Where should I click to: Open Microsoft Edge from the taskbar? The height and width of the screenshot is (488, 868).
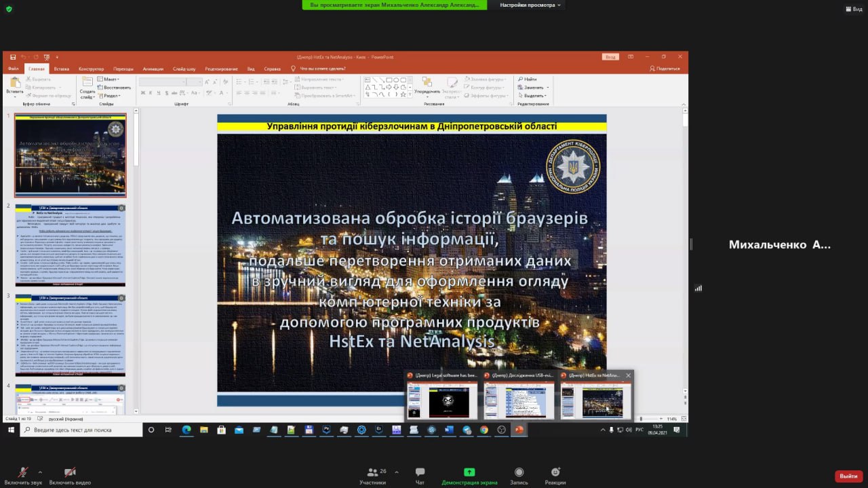point(186,430)
